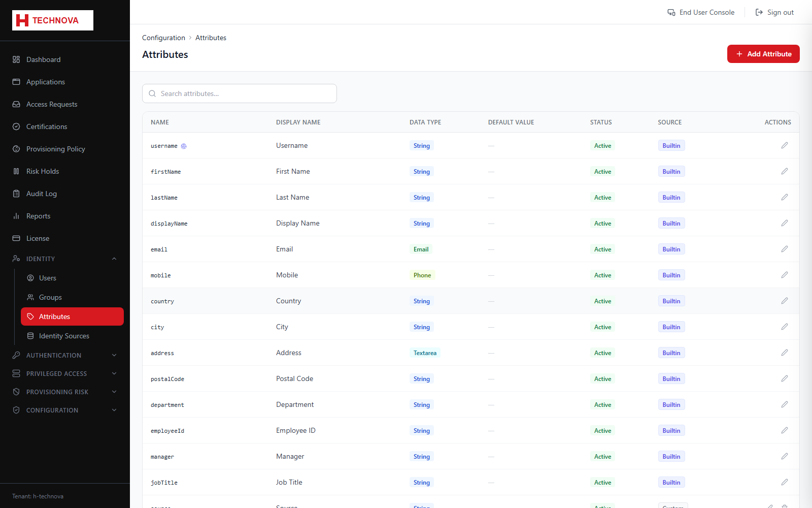This screenshot has width=812, height=508.
Task: Click Active status in the manager row
Action: (x=602, y=457)
